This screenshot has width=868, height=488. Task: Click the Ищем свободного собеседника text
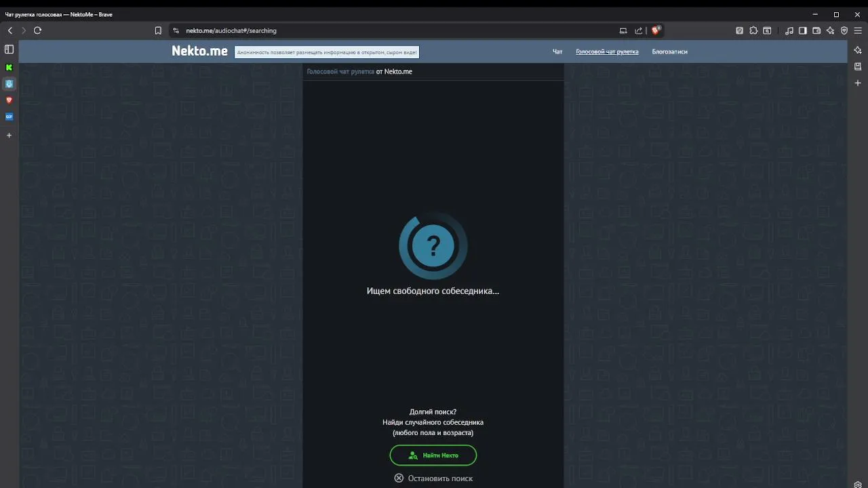point(433,291)
